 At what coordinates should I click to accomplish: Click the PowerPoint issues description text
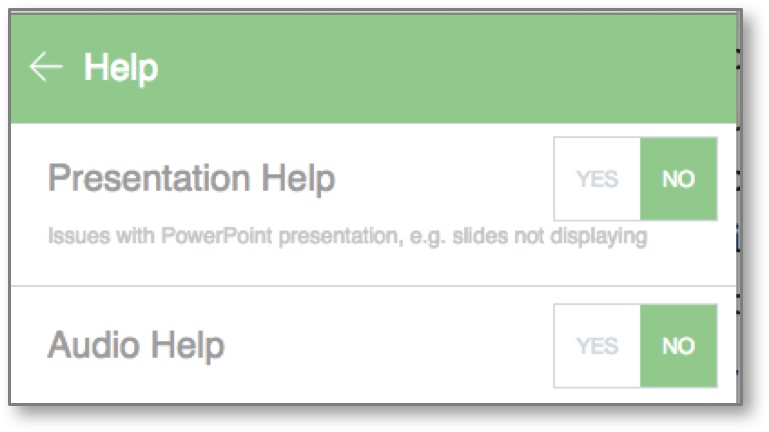(347, 236)
